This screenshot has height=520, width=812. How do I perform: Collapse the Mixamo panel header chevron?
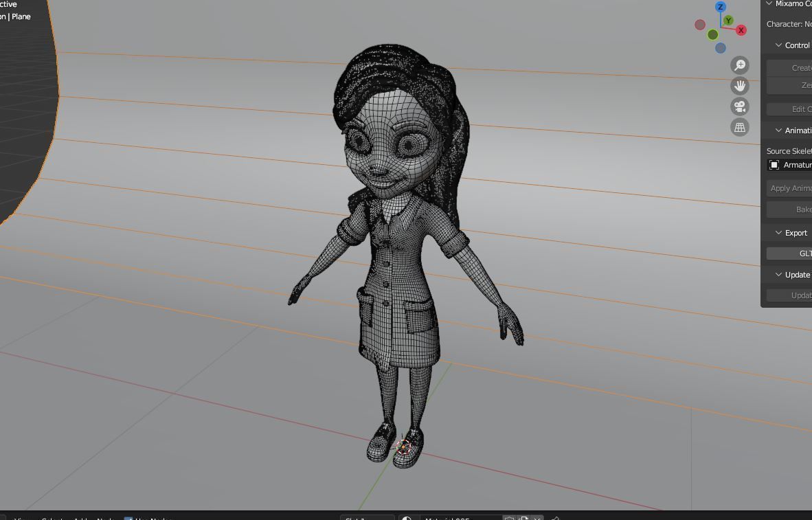(769, 3)
